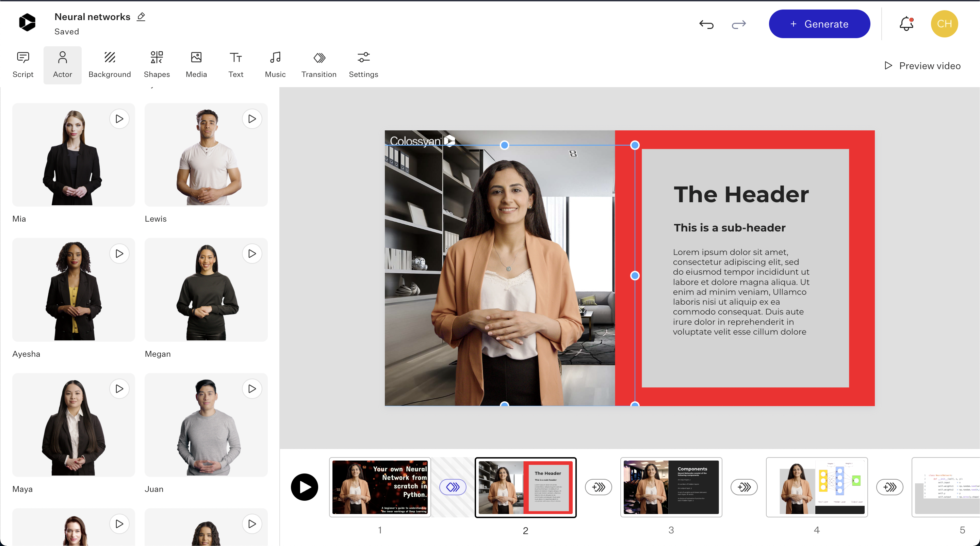Open the Transition tool panel
980x546 pixels.
click(319, 64)
